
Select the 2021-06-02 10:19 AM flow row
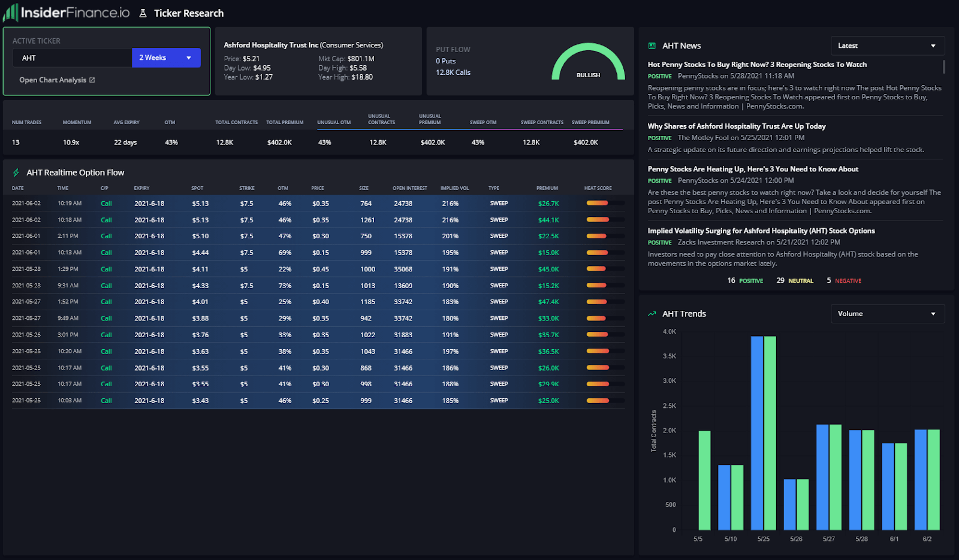tap(318, 203)
